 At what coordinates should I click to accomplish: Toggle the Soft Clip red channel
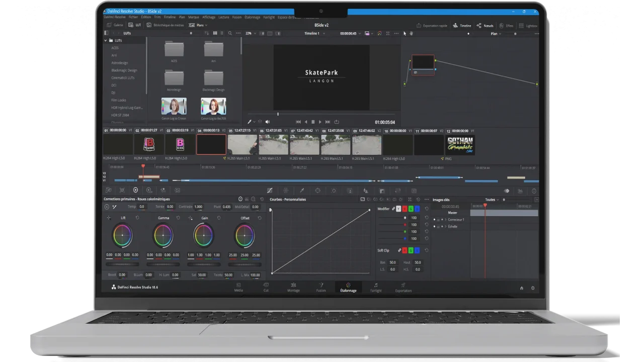click(405, 250)
